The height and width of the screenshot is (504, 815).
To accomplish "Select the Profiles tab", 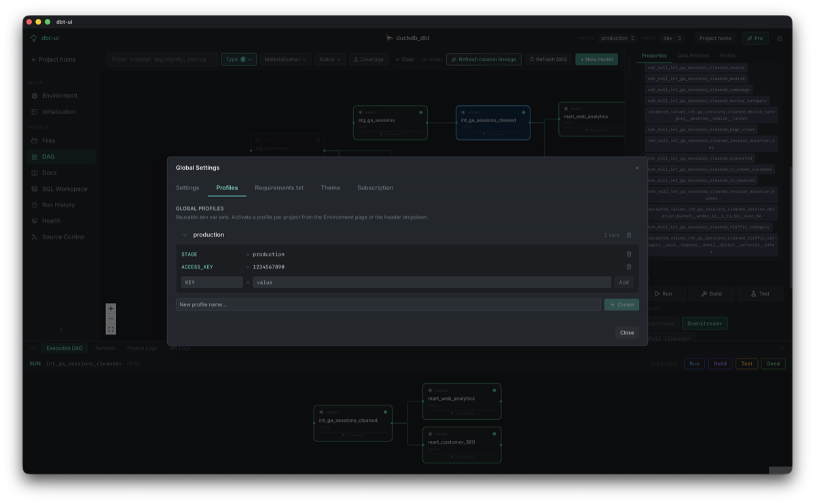I will [227, 187].
